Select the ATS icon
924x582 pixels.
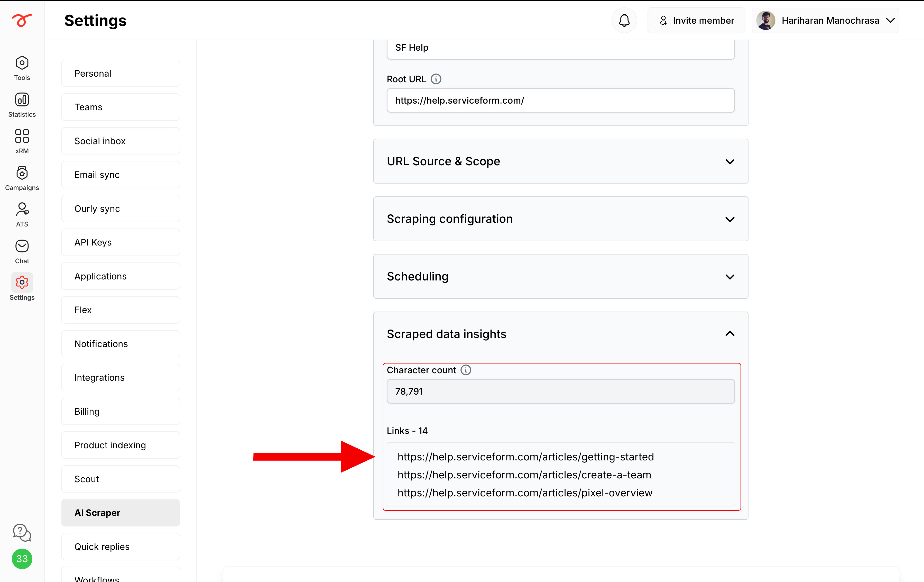[x=22, y=215]
